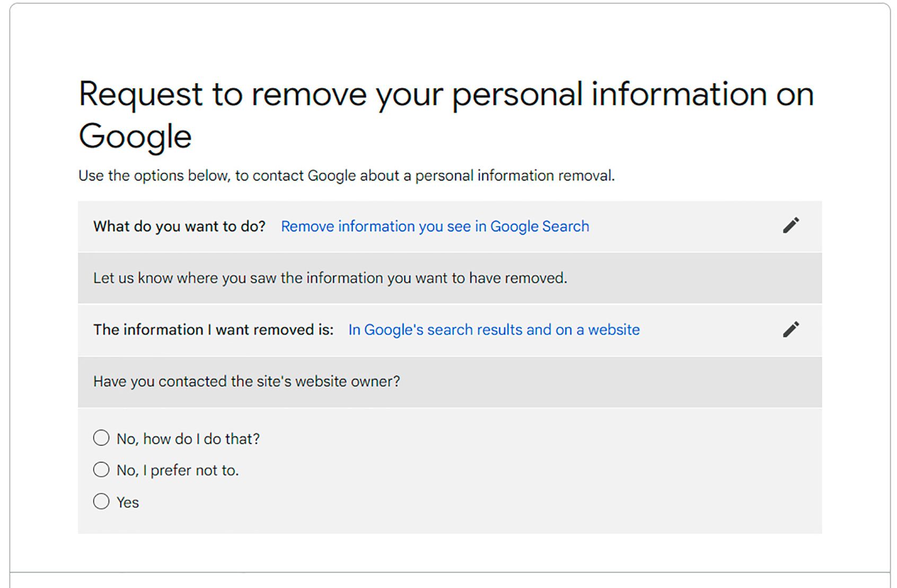Click the 'No, how do I do that?' label text
The image size is (897, 588).
pos(188,439)
